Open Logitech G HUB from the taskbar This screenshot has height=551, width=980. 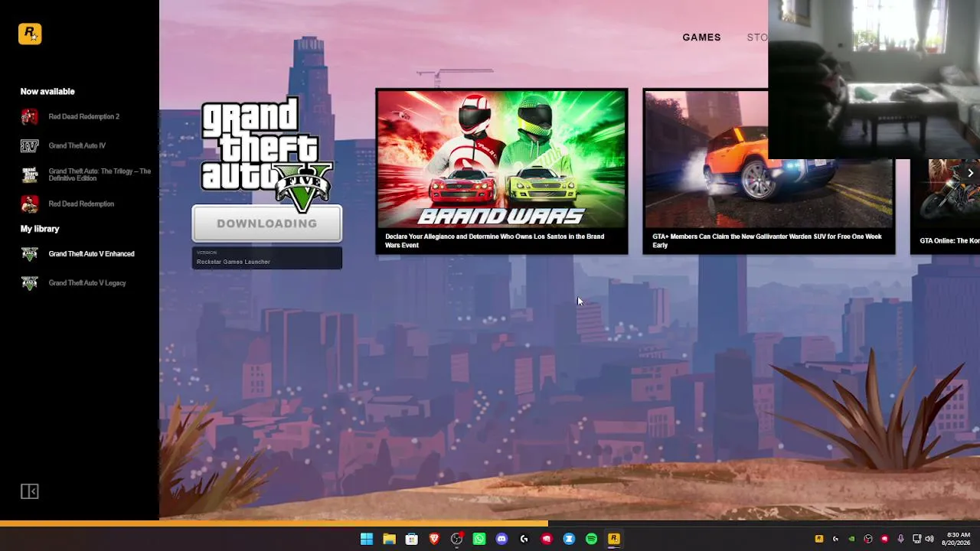(x=524, y=539)
